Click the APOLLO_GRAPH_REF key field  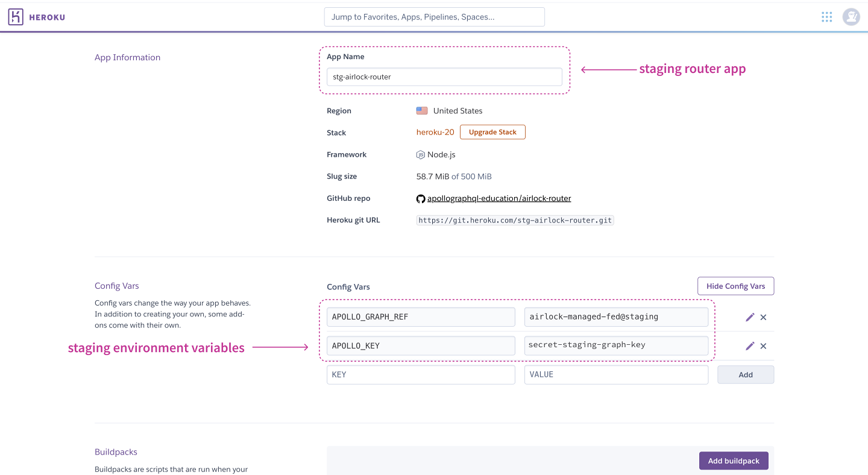point(421,317)
